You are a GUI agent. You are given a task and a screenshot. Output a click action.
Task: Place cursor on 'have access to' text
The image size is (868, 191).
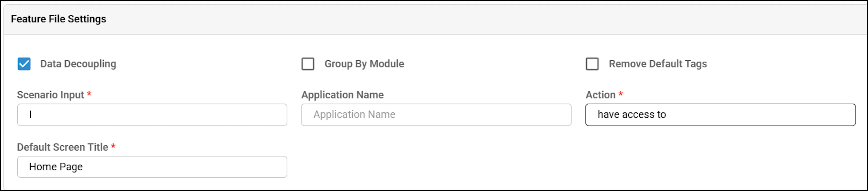632,115
